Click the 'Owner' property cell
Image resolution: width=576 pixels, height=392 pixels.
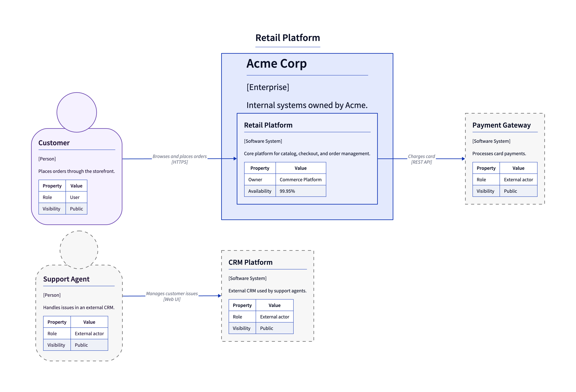(x=260, y=180)
